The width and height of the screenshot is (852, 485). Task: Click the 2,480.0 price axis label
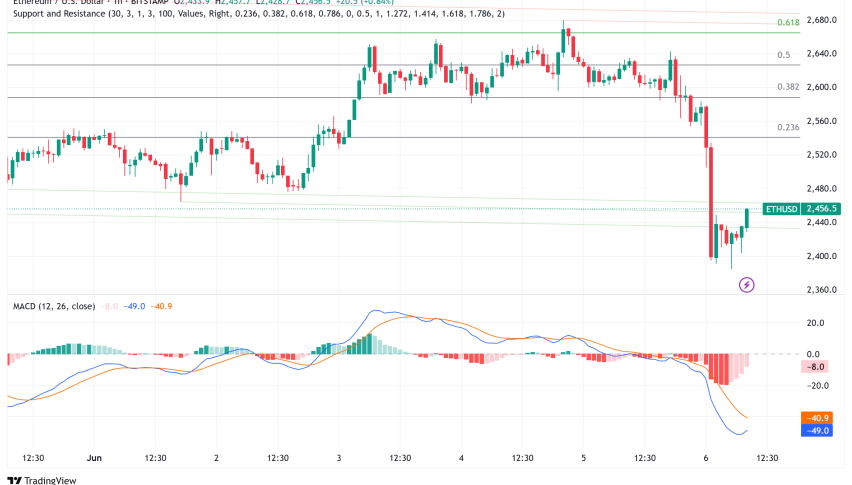(x=821, y=189)
